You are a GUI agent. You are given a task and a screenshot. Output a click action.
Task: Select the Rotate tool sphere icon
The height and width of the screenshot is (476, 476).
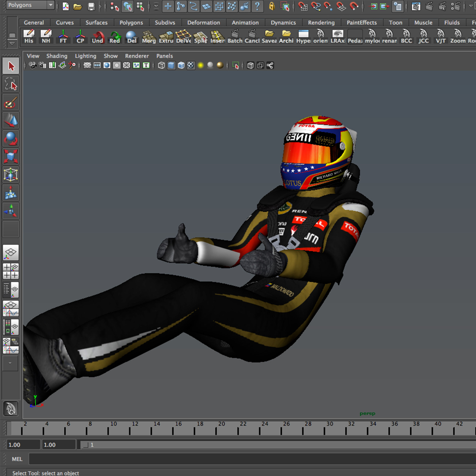(x=11, y=138)
